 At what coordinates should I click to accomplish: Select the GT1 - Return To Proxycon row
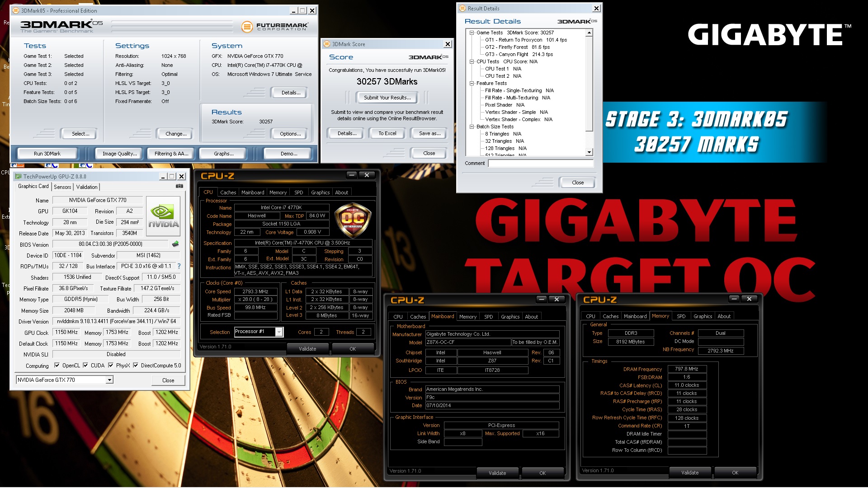(x=526, y=40)
